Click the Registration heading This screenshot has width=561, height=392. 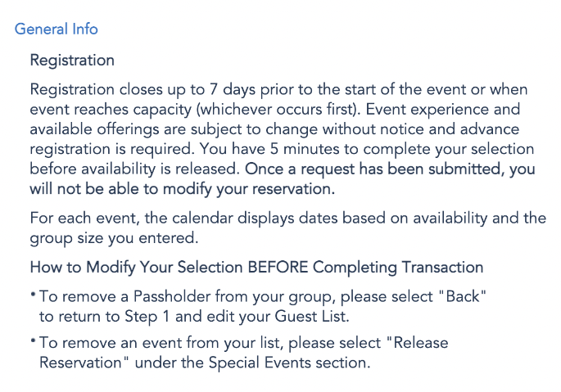point(72,61)
